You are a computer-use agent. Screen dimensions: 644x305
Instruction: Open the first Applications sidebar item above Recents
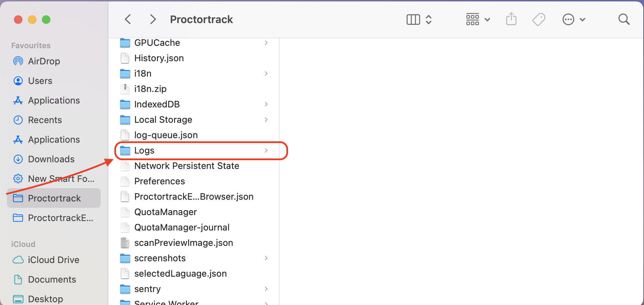53,100
